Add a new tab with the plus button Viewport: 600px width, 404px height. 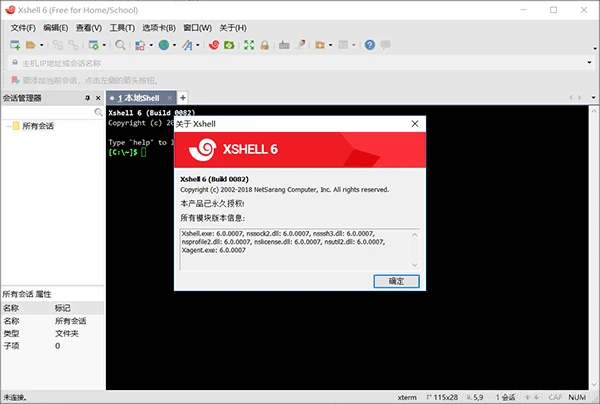point(183,98)
